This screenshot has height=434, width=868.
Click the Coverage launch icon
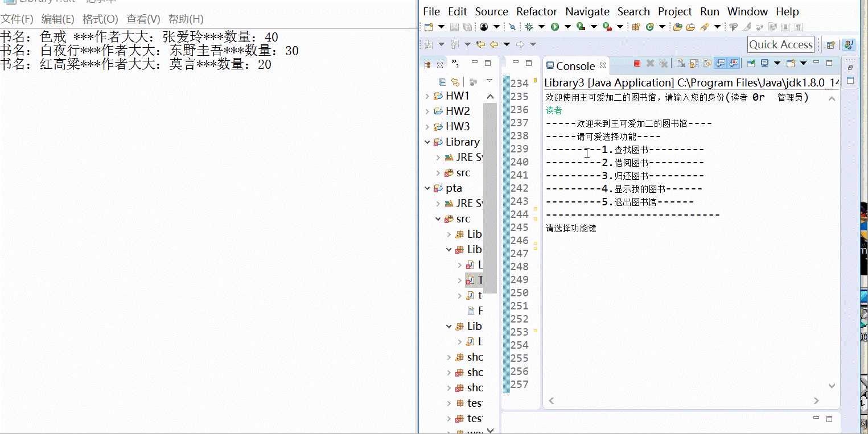[x=581, y=27]
